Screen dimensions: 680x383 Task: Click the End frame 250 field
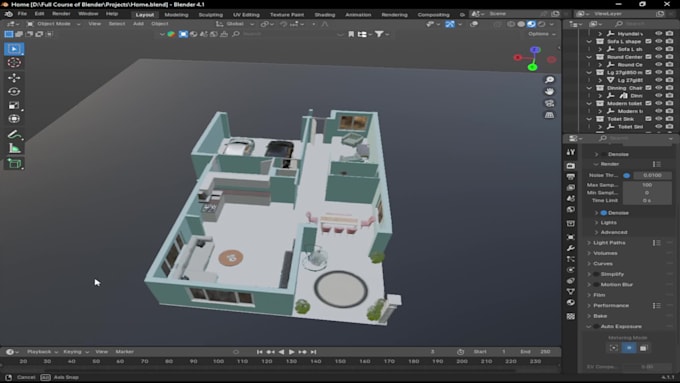tap(536, 352)
